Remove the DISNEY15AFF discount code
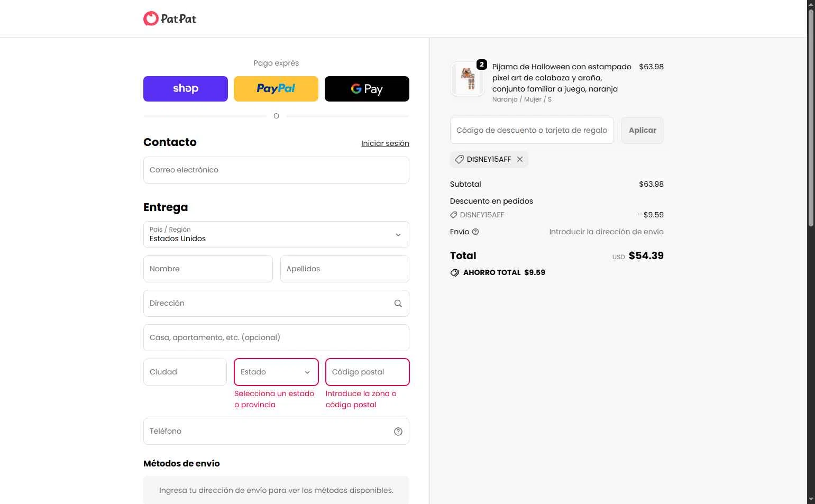 [520, 159]
